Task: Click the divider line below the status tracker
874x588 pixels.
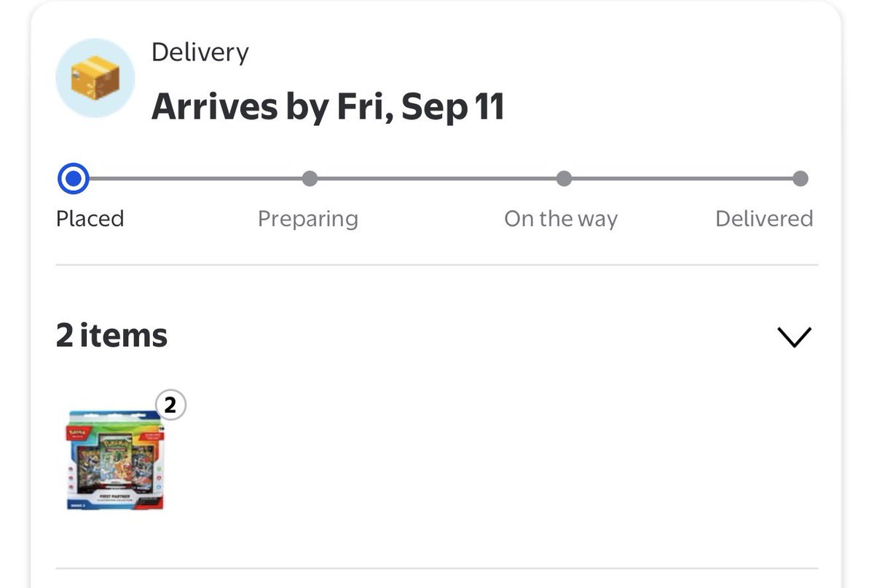Action: click(437, 265)
